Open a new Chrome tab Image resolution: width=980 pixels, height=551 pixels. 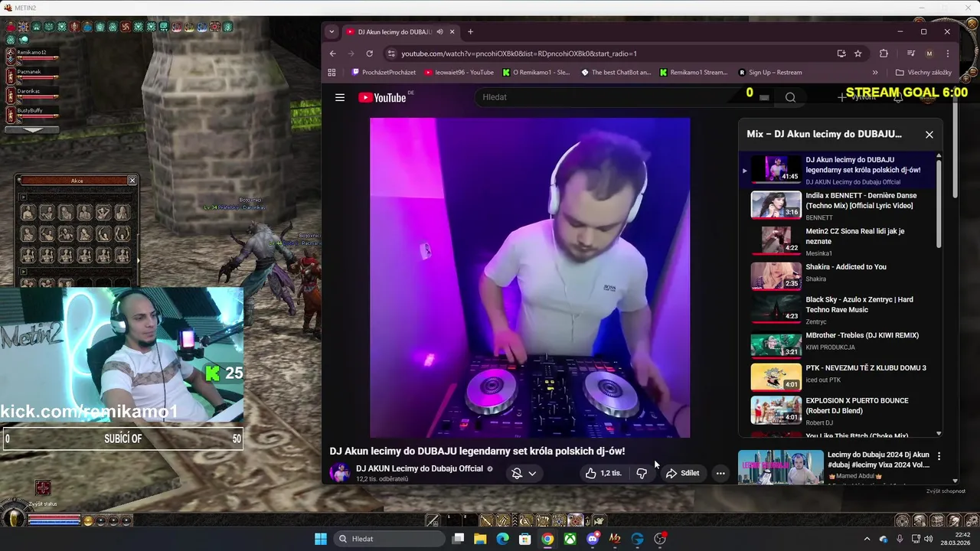click(470, 32)
